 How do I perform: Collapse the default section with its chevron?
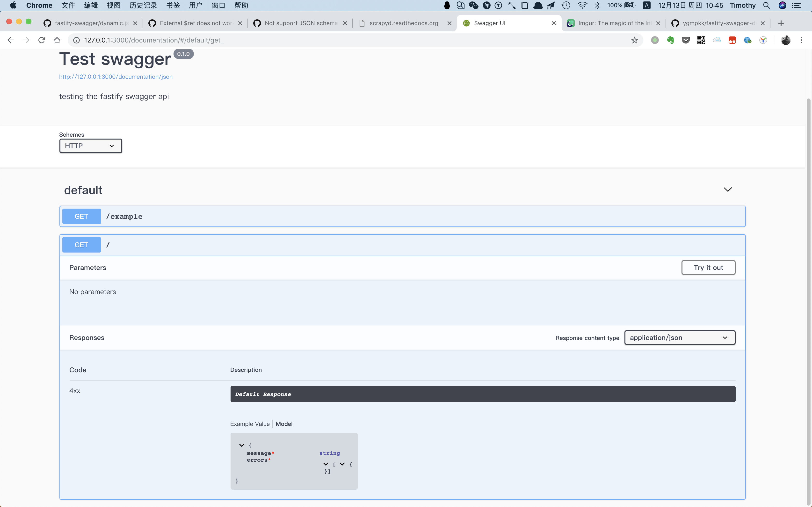[x=727, y=190]
